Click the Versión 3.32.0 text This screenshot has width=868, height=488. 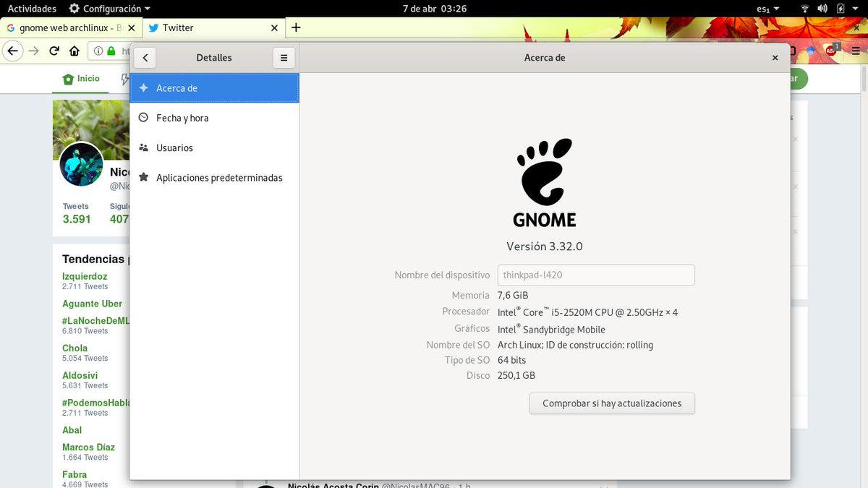tap(545, 246)
